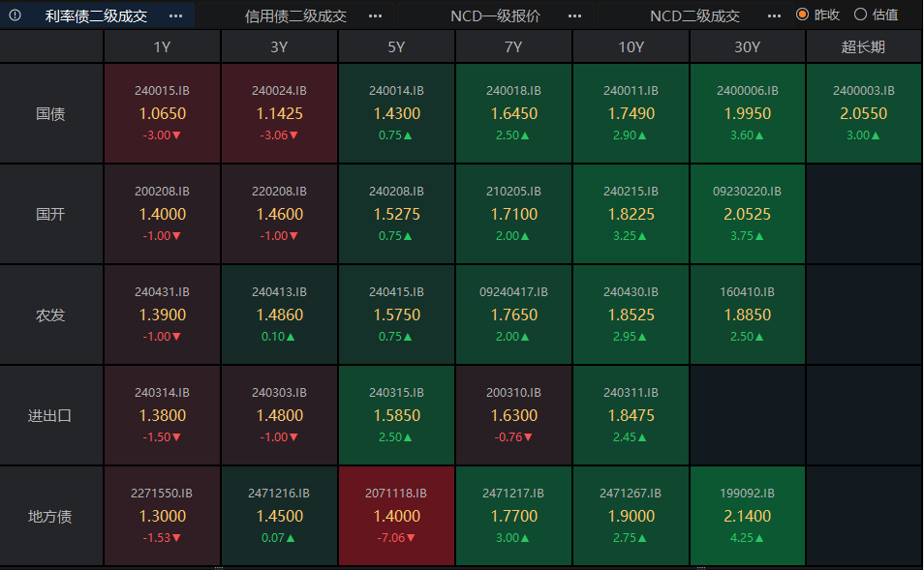
Task: Select the 地方债 row label
Action: (50, 516)
